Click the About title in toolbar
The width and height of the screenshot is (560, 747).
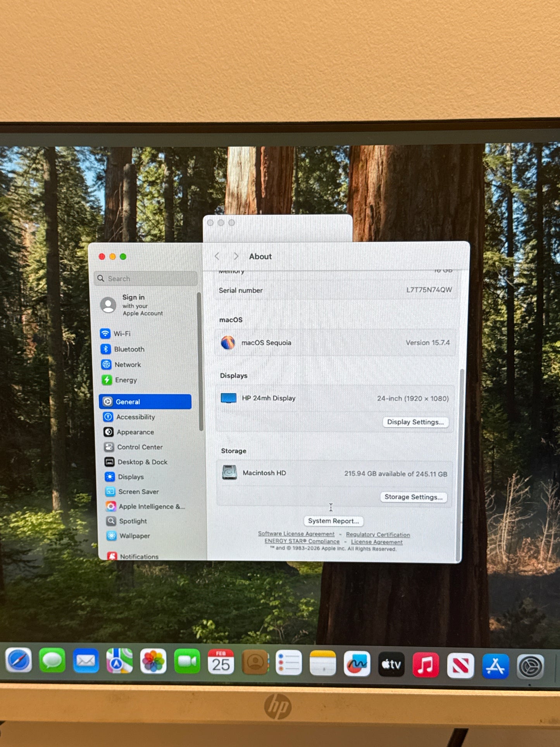click(x=260, y=256)
